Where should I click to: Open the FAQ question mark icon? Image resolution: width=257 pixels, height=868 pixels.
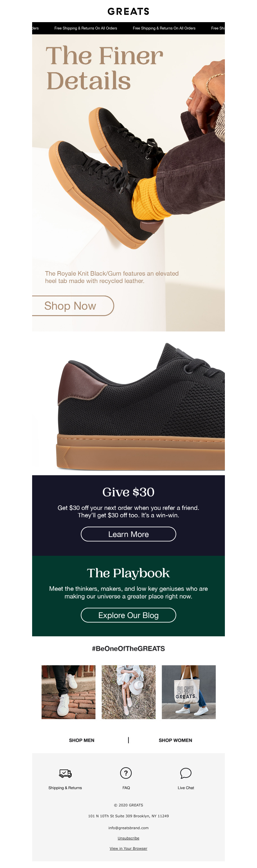coord(126,773)
